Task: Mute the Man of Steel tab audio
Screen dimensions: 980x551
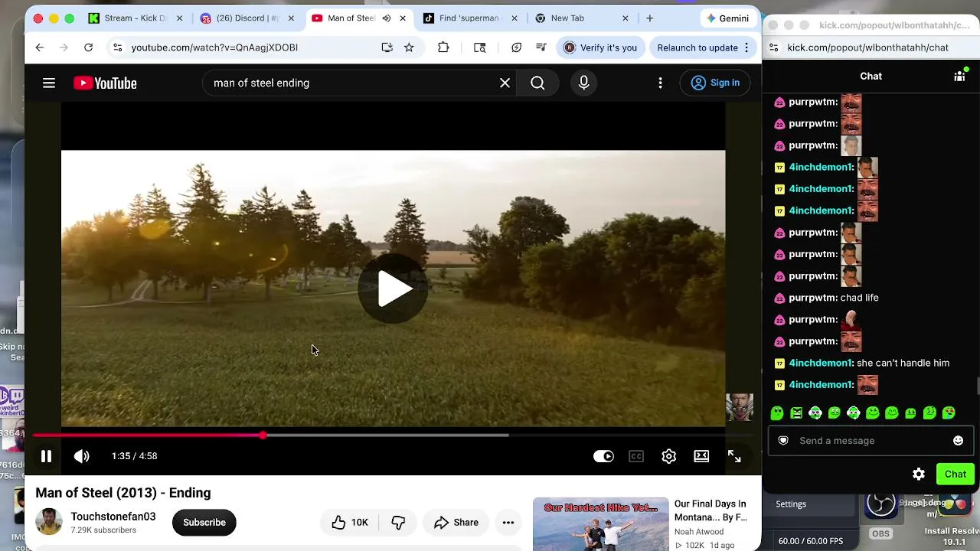Action: pyautogui.click(x=387, y=18)
